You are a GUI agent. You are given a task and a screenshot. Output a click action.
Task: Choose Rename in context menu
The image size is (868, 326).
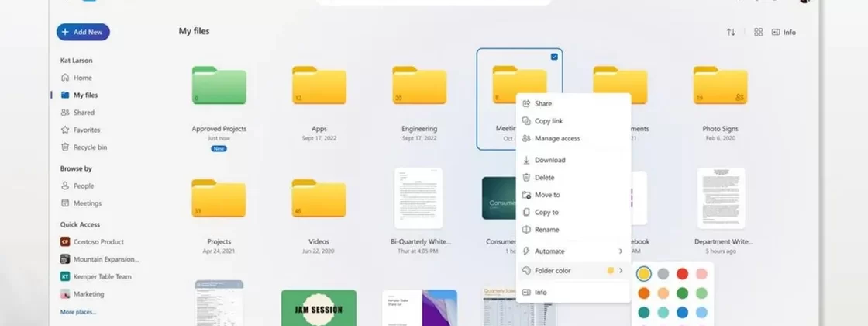[x=546, y=230]
